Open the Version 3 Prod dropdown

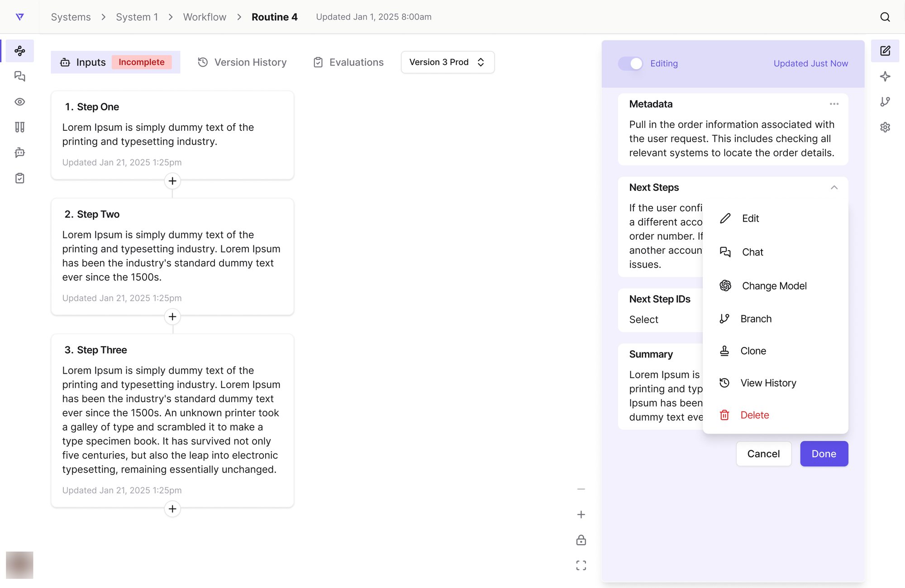(448, 62)
